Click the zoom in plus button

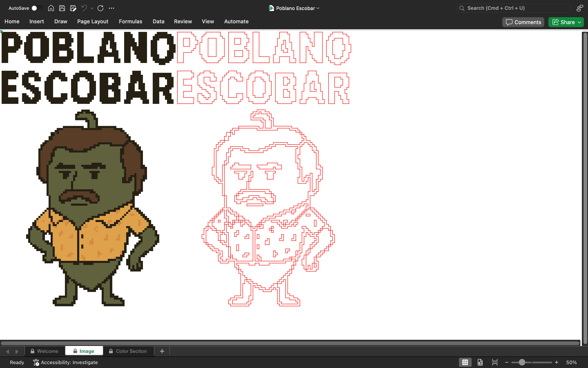pyautogui.click(x=556, y=362)
